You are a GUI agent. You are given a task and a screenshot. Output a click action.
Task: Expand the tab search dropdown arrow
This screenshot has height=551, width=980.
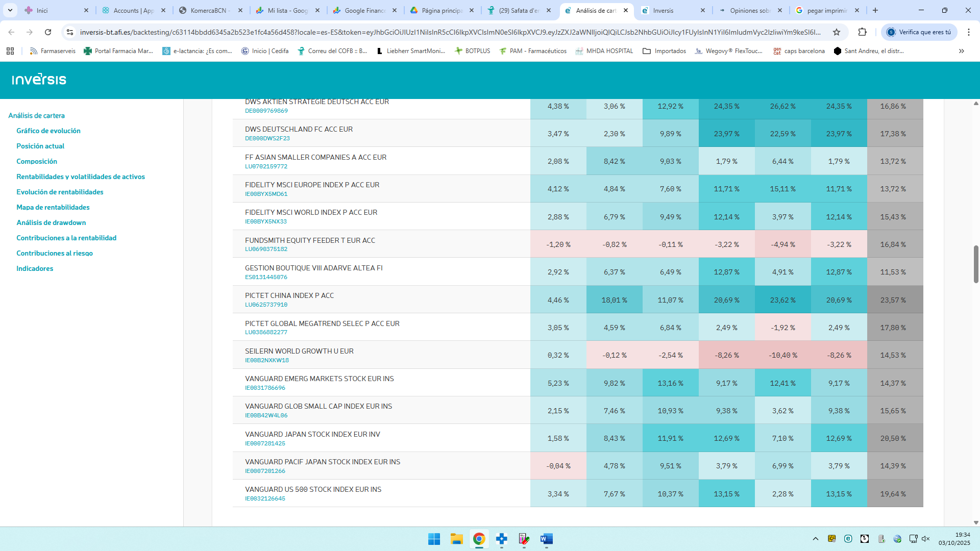coord(10,10)
